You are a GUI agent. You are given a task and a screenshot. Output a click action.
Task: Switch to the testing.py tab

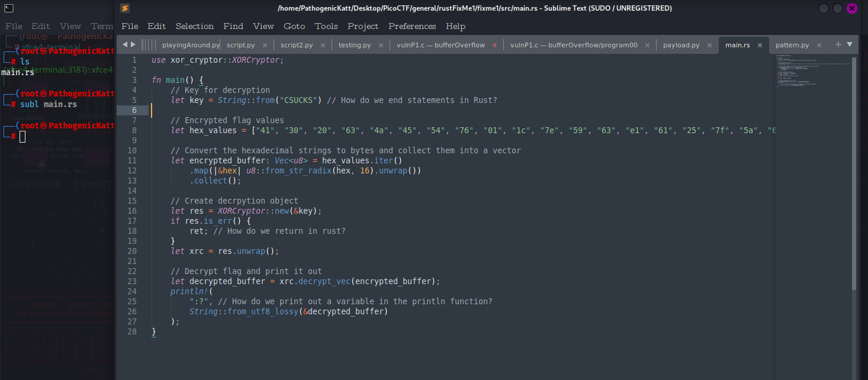(354, 45)
